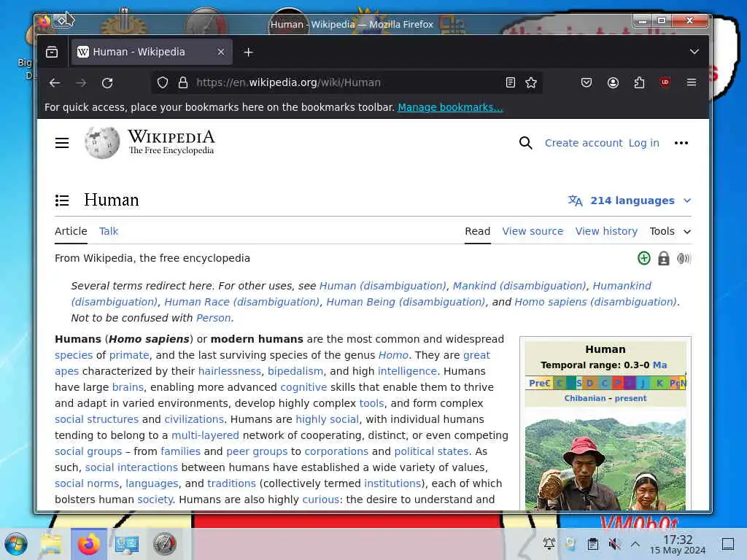
Task: Open Save to Pocket button
Action: (x=587, y=83)
